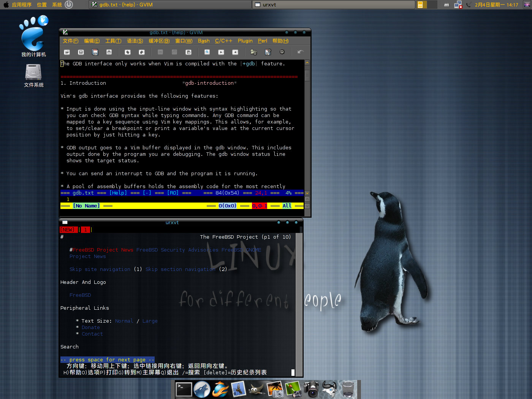Open the ladybug photo viewer icon in dock
The image size is (532, 399).
[x=293, y=389]
